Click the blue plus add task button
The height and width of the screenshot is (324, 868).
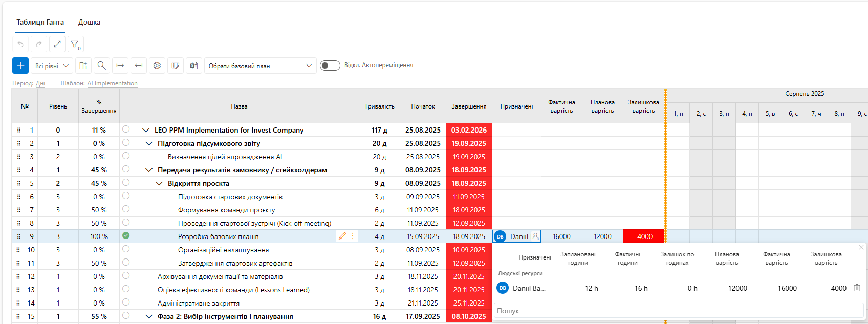20,66
